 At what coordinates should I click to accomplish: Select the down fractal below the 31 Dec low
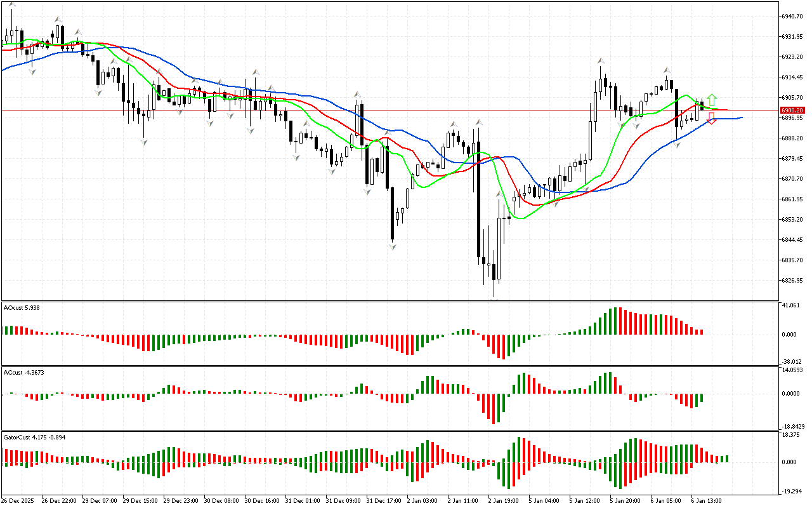click(x=392, y=246)
